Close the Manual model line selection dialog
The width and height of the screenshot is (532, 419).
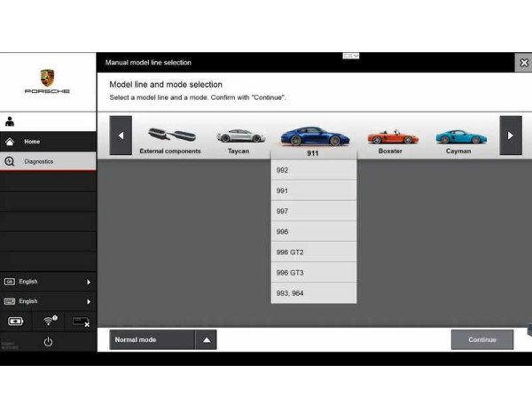coord(523,63)
